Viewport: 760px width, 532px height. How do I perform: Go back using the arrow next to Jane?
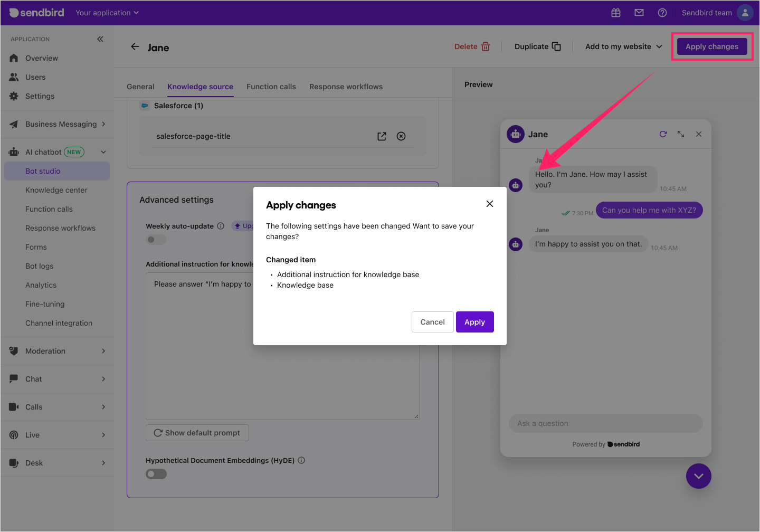[135, 46]
